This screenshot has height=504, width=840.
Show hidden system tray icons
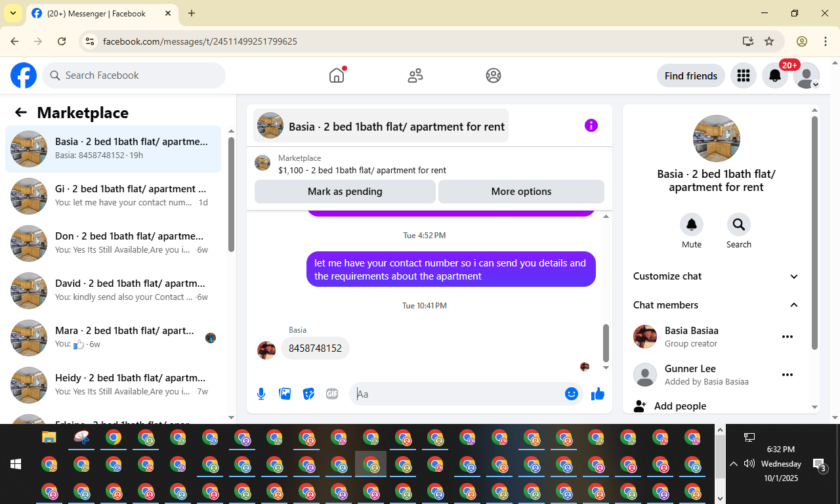coord(734,464)
